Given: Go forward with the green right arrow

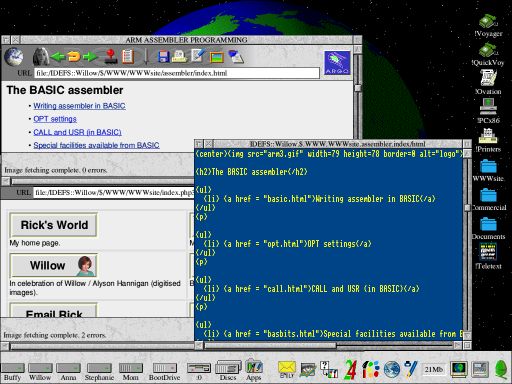Looking at the screenshot, I should (89, 57).
